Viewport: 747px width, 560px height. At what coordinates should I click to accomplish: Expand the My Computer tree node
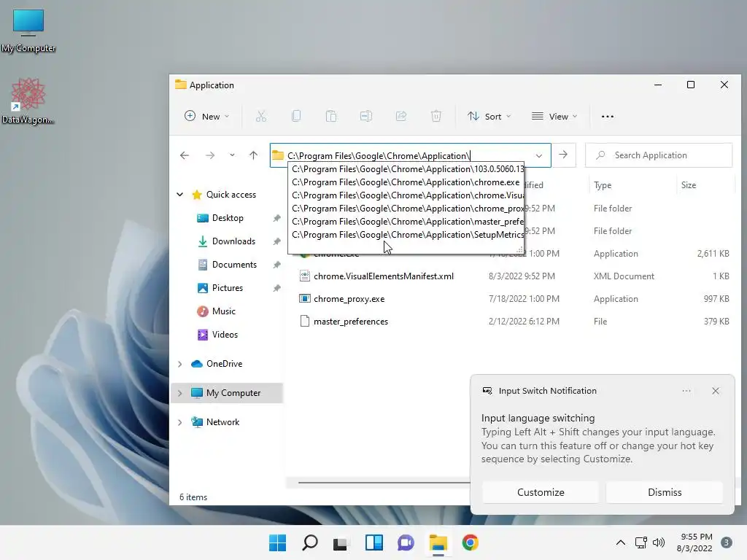(179, 393)
